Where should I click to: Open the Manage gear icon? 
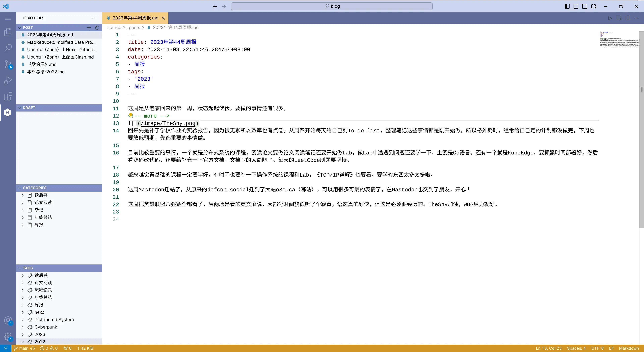pyautogui.click(x=8, y=337)
